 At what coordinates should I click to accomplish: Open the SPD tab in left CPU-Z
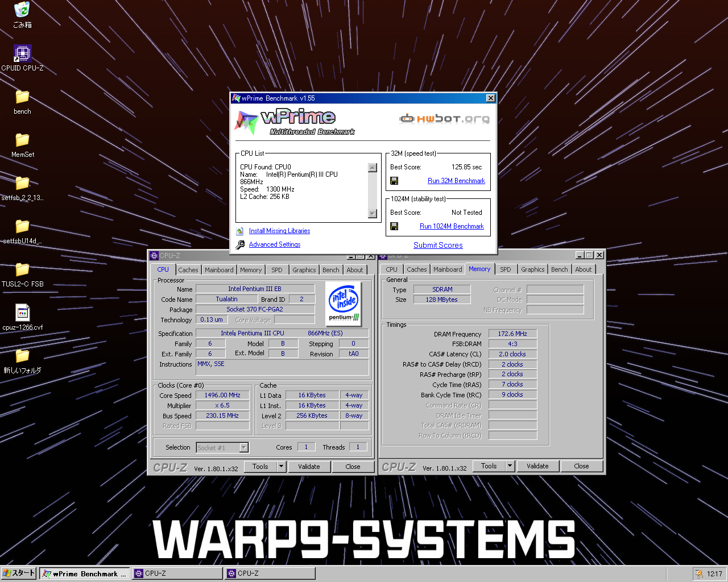(277, 270)
